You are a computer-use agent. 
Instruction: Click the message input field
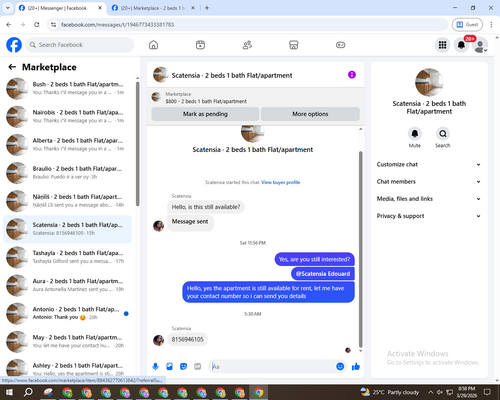pos(273,367)
